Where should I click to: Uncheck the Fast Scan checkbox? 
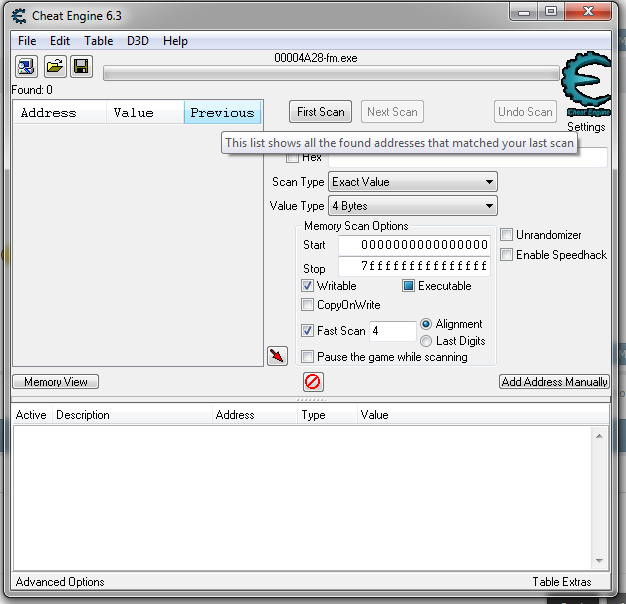[x=307, y=331]
